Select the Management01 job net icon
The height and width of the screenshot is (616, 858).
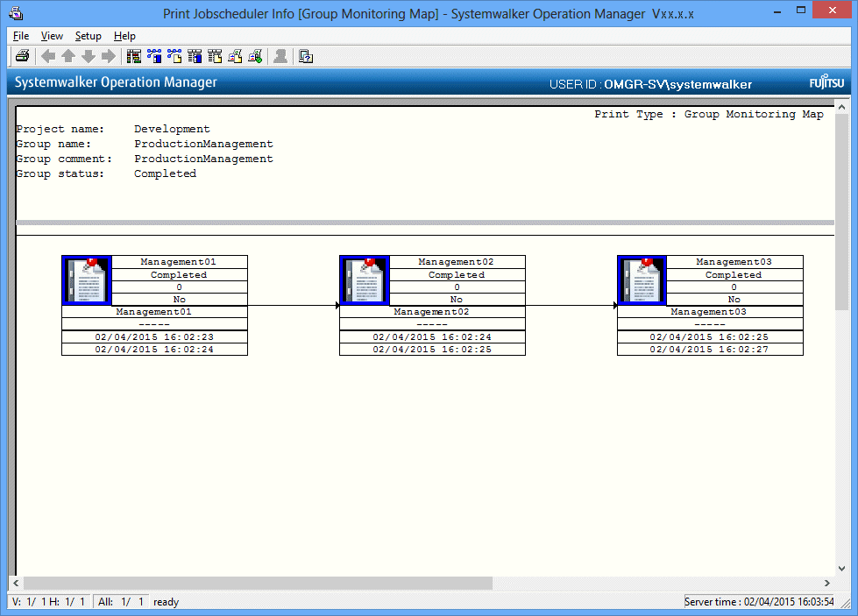[87, 280]
